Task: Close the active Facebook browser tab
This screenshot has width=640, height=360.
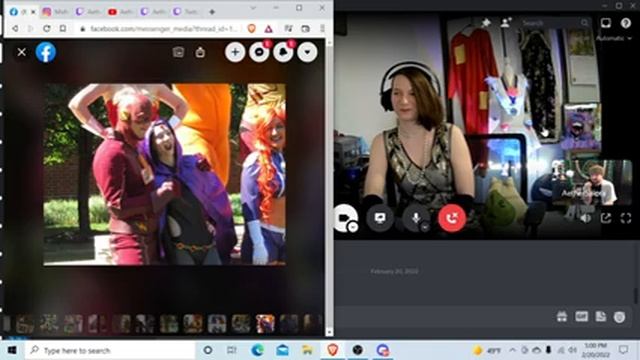Action: pyautogui.click(x=33, y=12)
